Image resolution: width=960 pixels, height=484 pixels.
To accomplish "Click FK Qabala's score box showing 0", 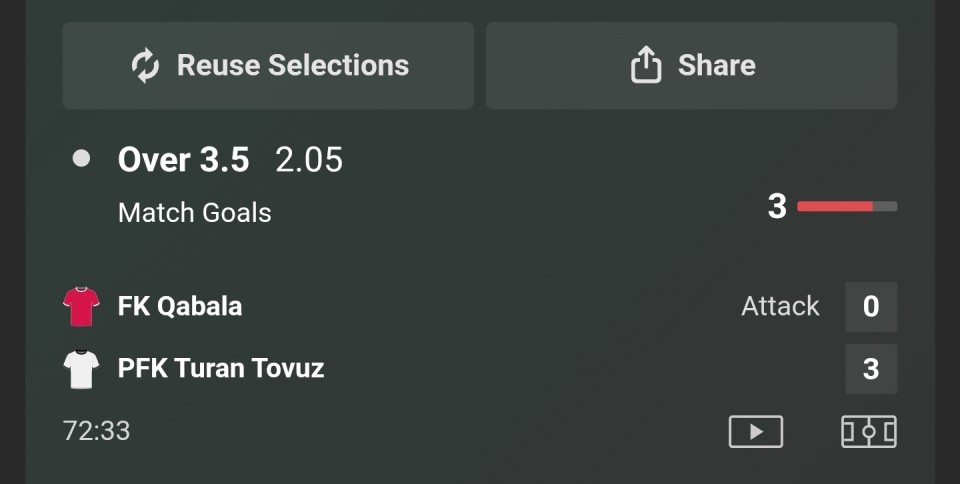I will (870, 306).
